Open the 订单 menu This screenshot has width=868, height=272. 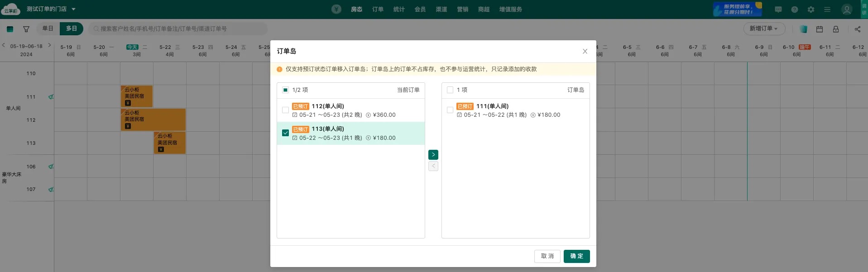point(378,9)
